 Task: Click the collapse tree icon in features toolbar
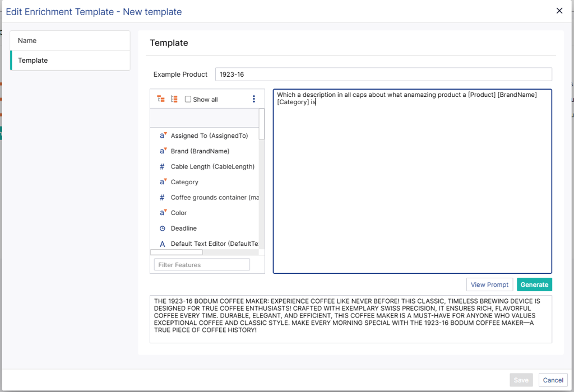pos(174,99)
